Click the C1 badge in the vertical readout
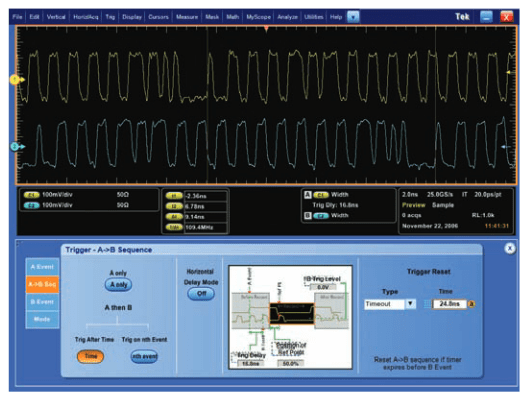The image size is (525, 396). [x=31, y=195]
